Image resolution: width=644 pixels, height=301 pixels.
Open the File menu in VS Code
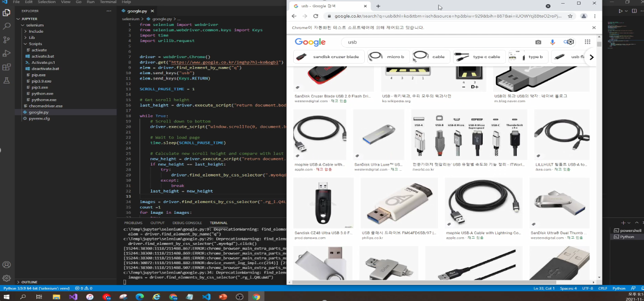click(16, 2)
